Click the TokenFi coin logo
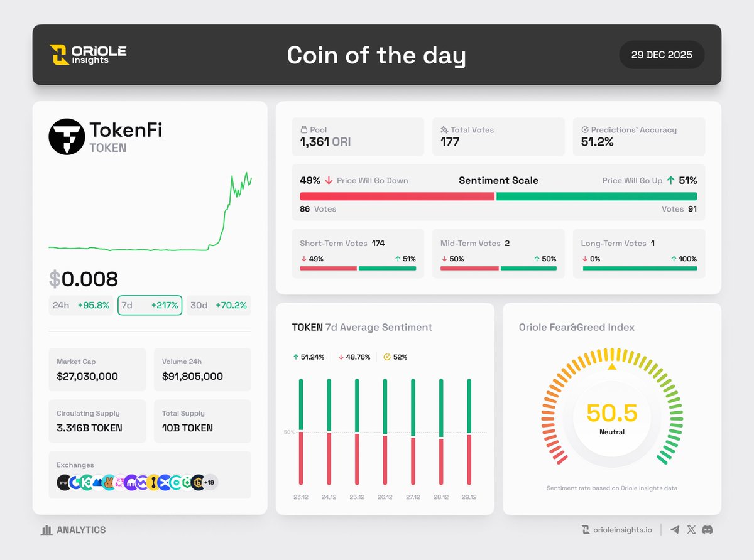The width and height of the screenshot is (754, 560). point(67,137)
